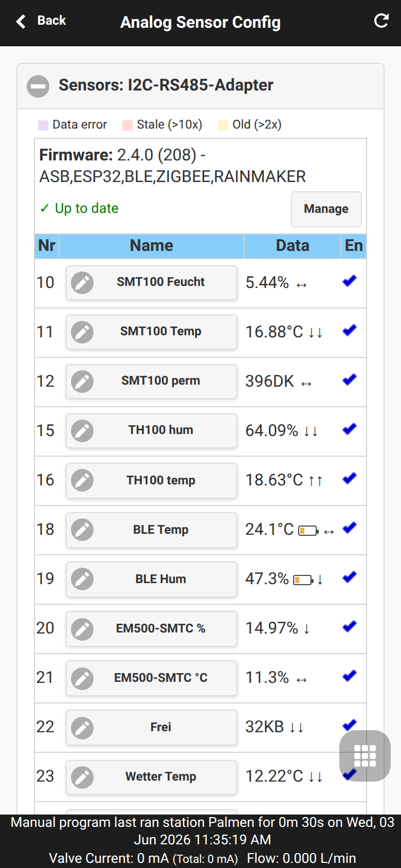The width and height of the screenshot is (401, 868).
Task: Click pencil icon of Wetter Temp
Action: (x=82, y=776)
